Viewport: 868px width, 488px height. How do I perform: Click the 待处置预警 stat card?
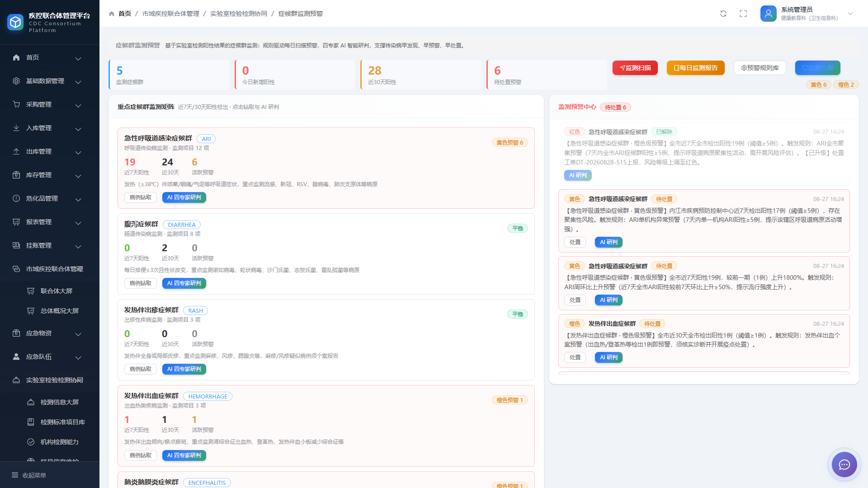(x=547, y=75)
